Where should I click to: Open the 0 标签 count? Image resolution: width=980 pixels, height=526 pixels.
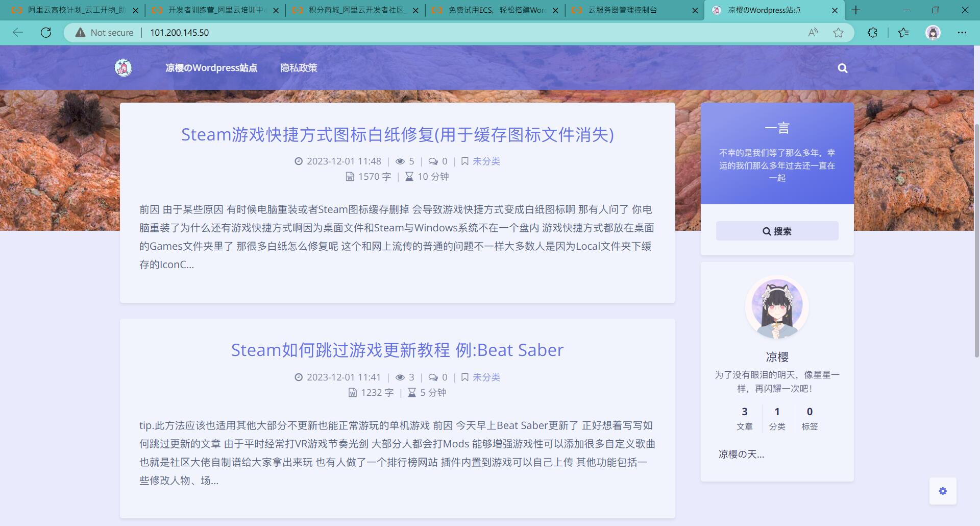pyautogui.click(x=810, y=418)
